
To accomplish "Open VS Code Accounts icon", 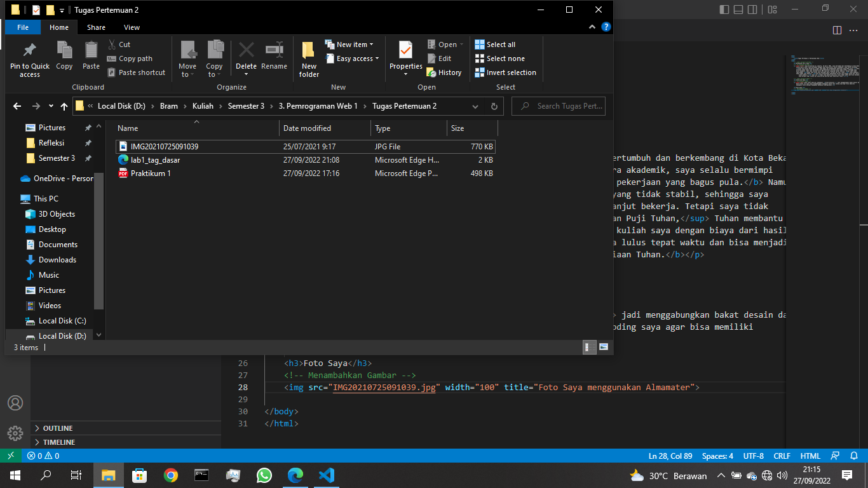I will click(15, 403).
